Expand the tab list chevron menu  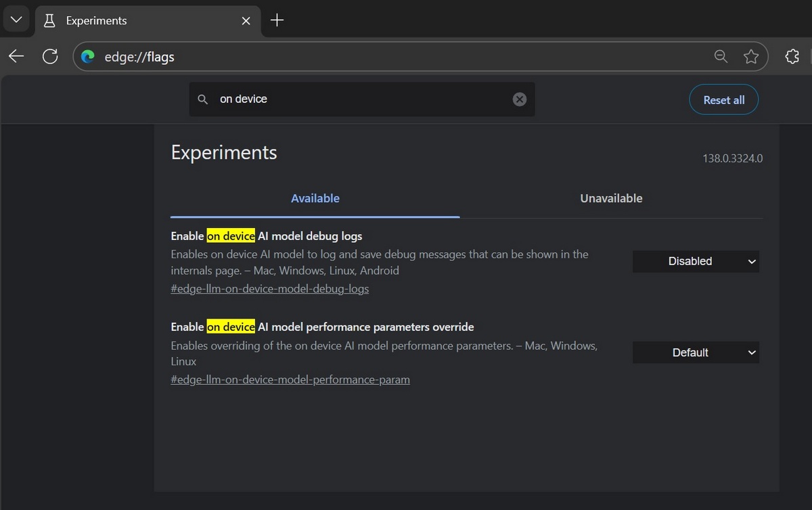[x=16, y=20]
